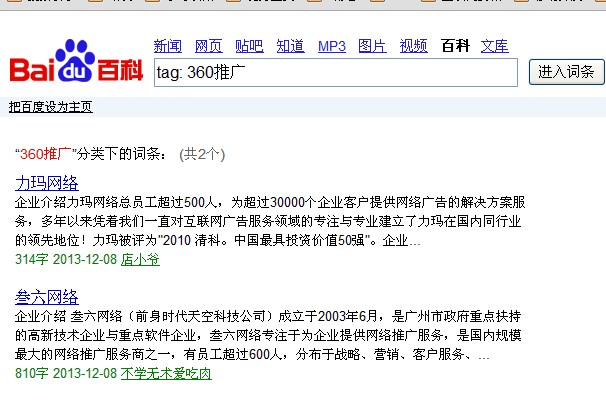Viewport: 606px width, 401px height.
Task: Open the 视频 video tab
Action: click(x=414, y=46)
